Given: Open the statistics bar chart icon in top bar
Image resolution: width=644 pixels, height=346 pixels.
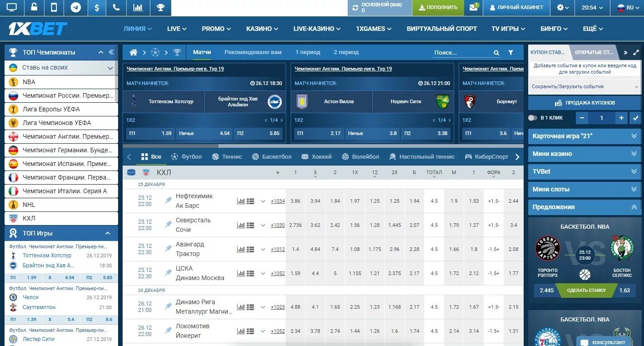Looking at the screenshot, I should click(x=138, y=7).
